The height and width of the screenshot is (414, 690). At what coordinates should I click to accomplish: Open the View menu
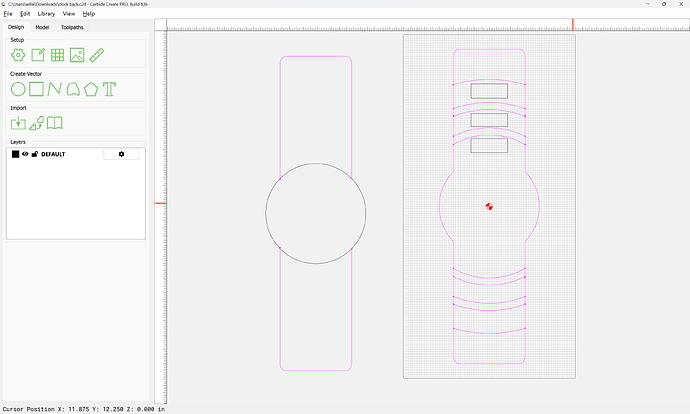click(x=68, y=14)
